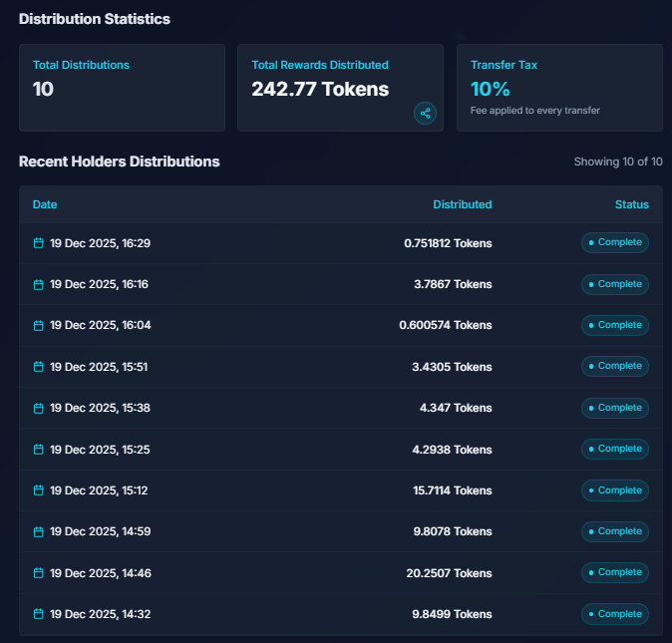This screenshot has width=672, height=643.
Task: Click the date text 19 Dec 2025, 16:29
Action: click(101, 243)
